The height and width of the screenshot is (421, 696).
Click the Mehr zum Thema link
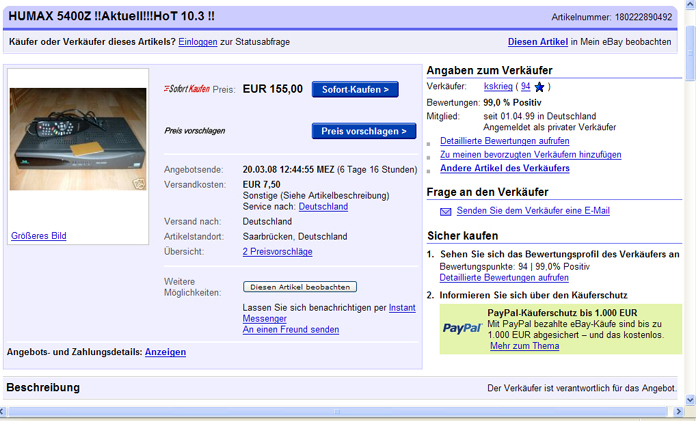524,346
